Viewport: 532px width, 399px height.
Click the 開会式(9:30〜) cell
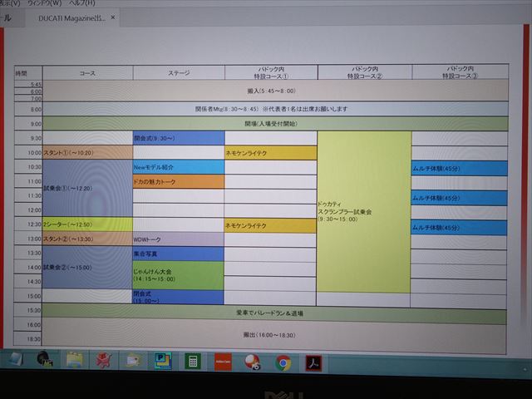(179, 139)
